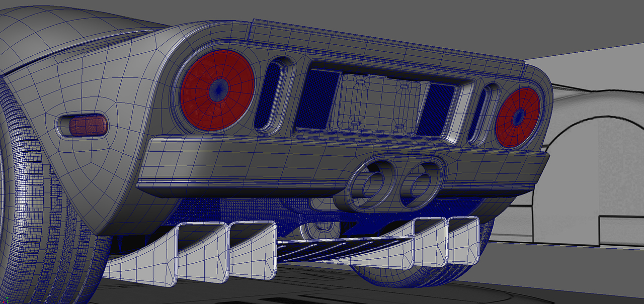The width and height of the screenshot is (644, 304).
Task: Click the left exhaust pipe opening
Action: (373, 185)
